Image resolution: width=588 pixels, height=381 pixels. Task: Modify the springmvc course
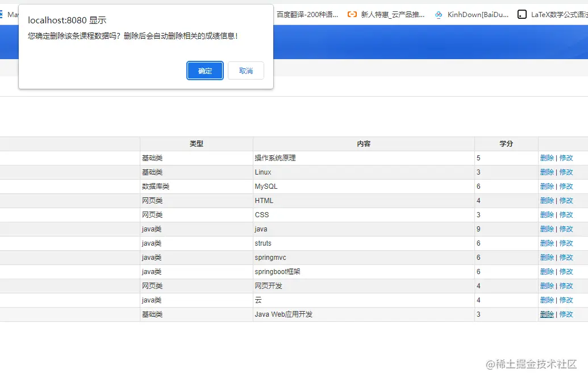click(566, 258)
